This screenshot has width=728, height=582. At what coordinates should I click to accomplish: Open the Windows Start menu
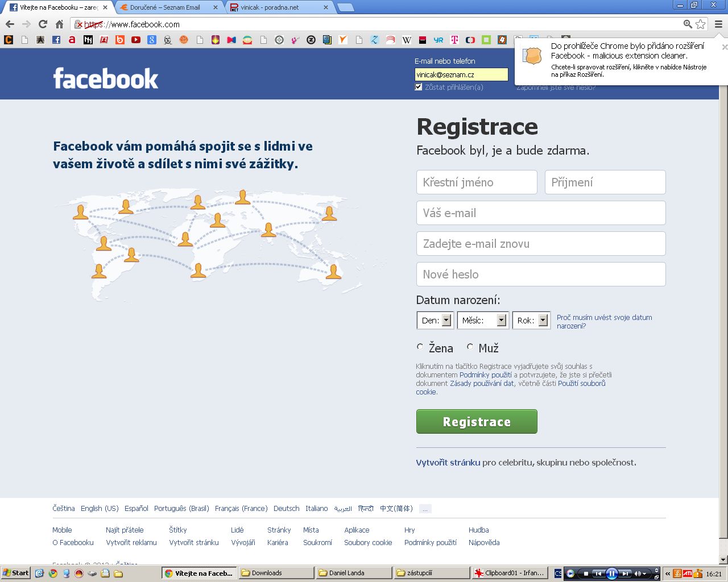[x=16, y=573]
